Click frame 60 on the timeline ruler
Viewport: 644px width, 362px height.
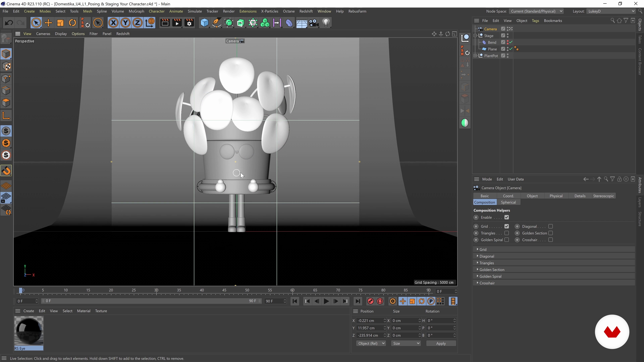292,290
